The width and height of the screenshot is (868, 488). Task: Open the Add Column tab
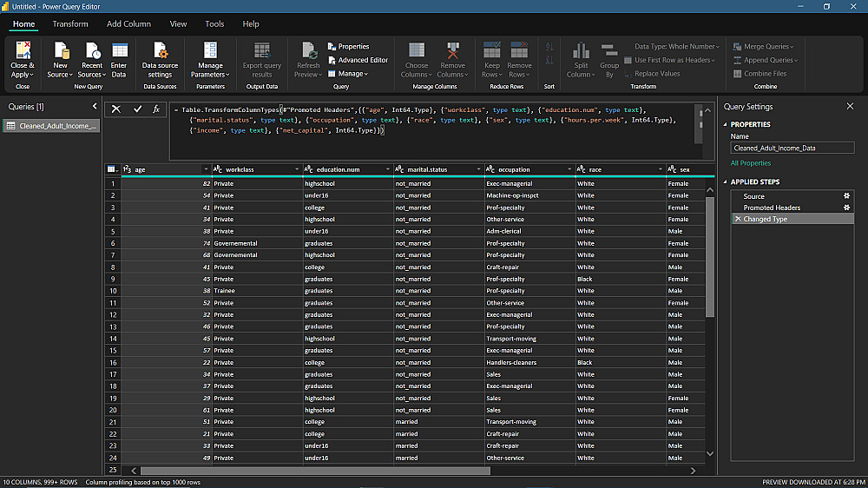click(x=128, y=24)
